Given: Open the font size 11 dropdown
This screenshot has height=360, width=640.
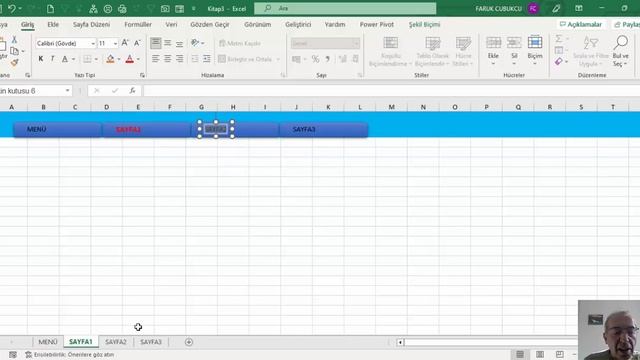Looking at the screenshot, I should click(x=116, y=43).
